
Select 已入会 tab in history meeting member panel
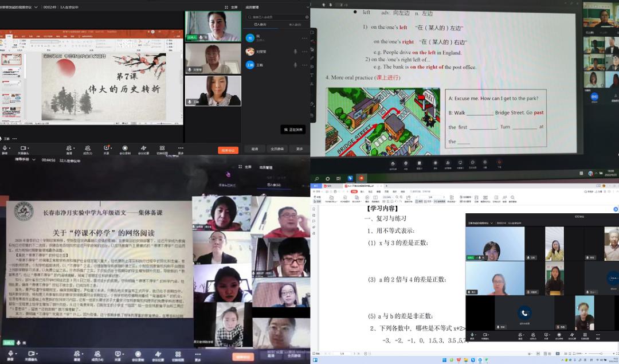[x=260, y=25]
